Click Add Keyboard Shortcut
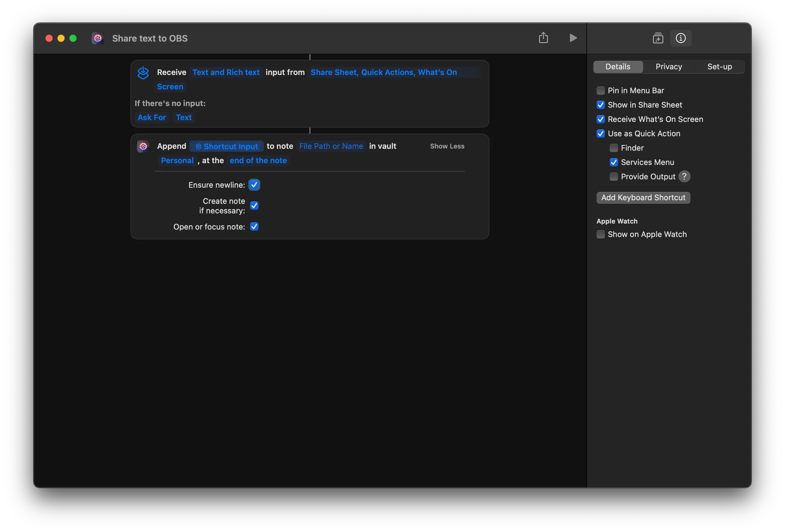The width and height of the screenshot is (785, 532). coord(643,198)
